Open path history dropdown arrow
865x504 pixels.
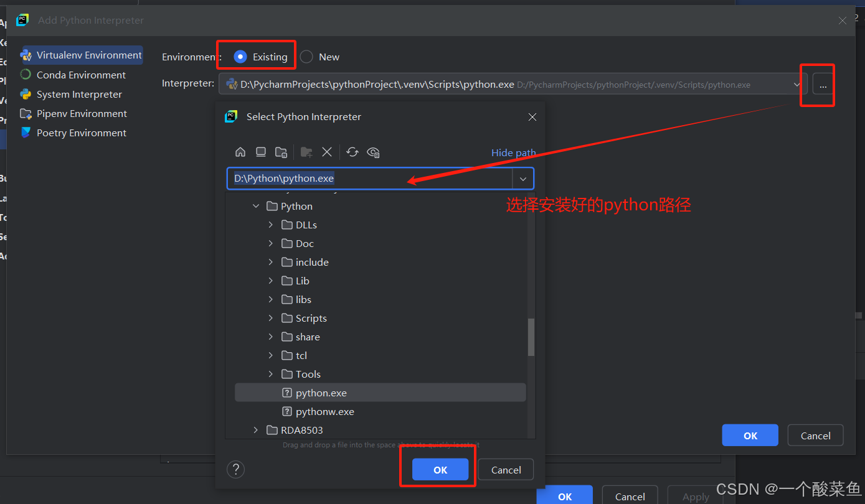pos(523,179)
